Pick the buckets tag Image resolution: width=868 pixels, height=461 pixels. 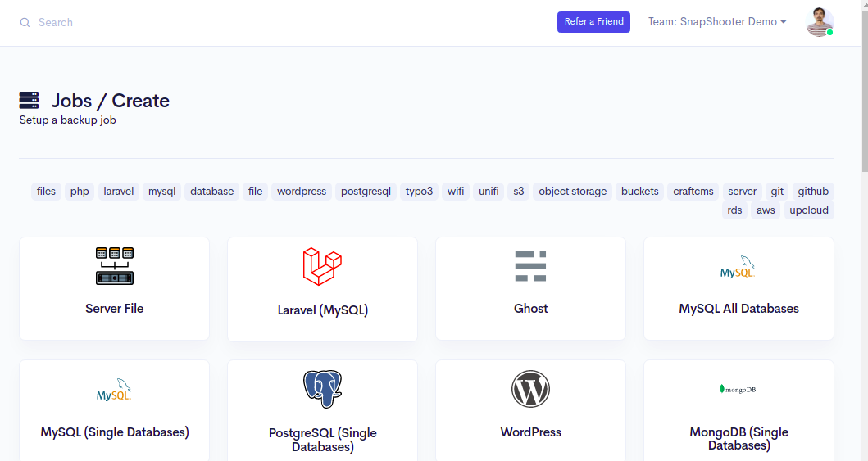click(639, 192)
